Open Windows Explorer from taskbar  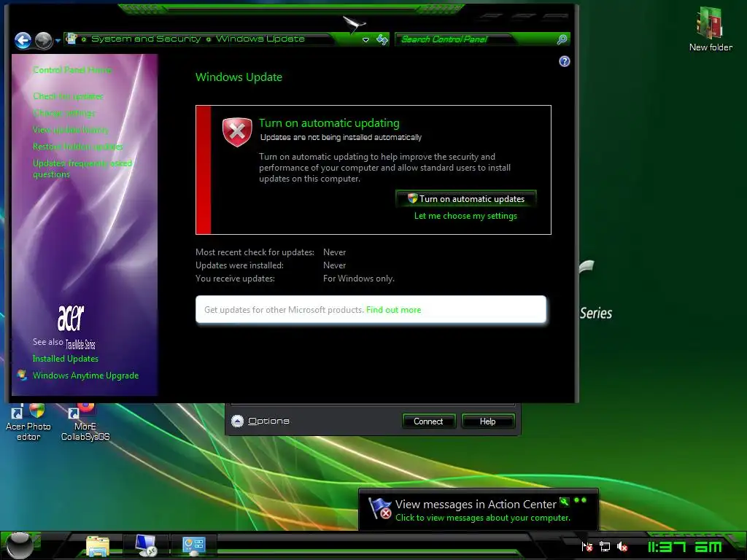[x=98, y=545]
